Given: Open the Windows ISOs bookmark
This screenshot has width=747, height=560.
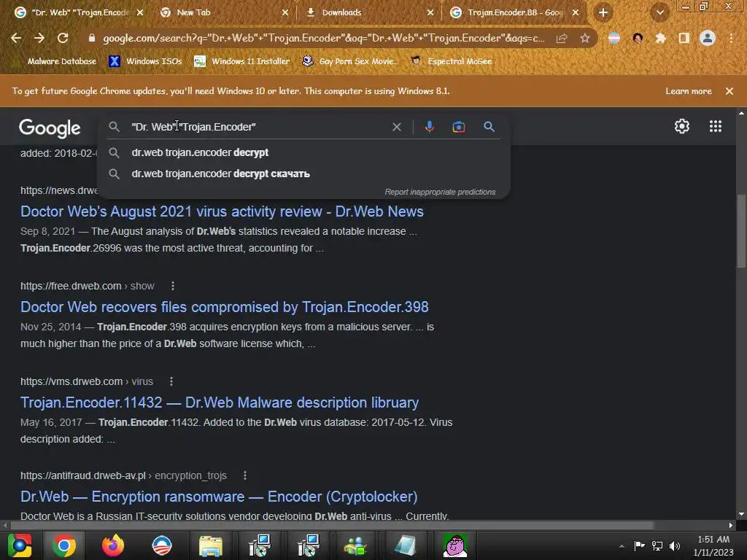Looking at the screenshot, I should click(x=146, y=61).
